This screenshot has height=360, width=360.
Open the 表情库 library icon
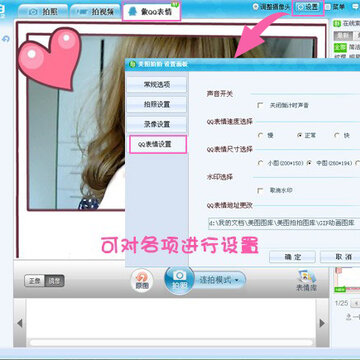pos(306,281)
